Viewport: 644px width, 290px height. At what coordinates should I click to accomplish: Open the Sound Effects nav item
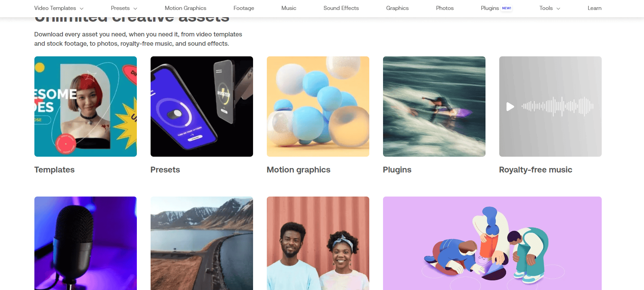(341, 8)
